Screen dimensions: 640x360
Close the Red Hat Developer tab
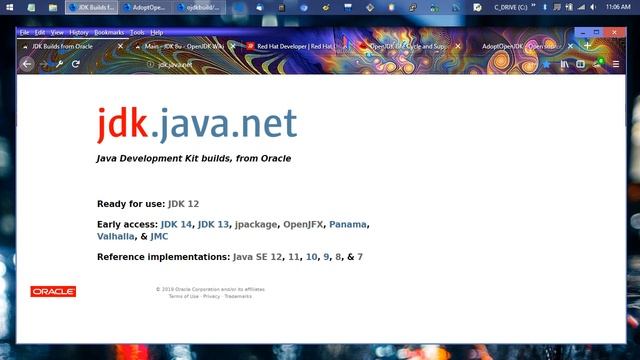click(x=345, y=47)
